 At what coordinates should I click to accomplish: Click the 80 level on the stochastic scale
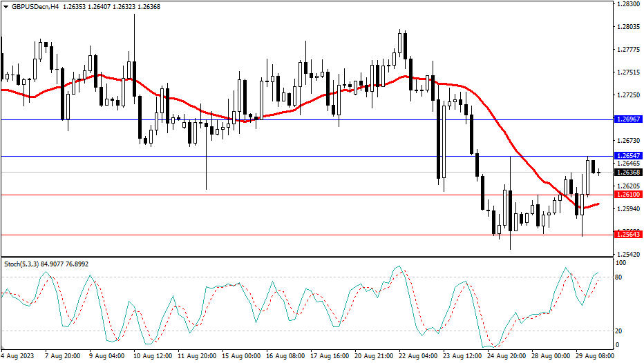pos(619,277)
